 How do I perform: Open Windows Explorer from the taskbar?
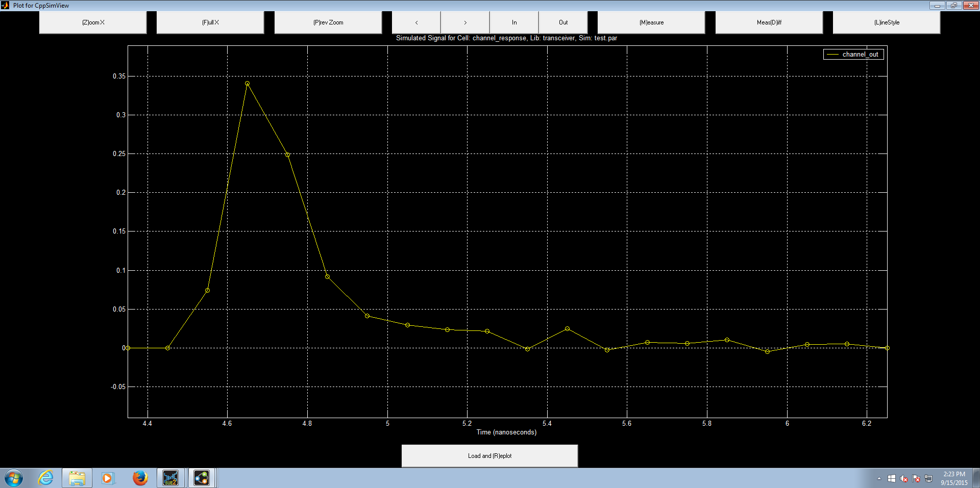coord(77,478)
